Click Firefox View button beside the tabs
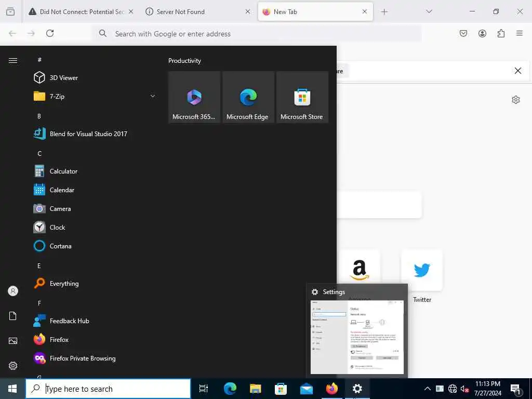Image resolution: width=532 pixels, height=399 pixels. pyautogui.click(x=10, y=11)
